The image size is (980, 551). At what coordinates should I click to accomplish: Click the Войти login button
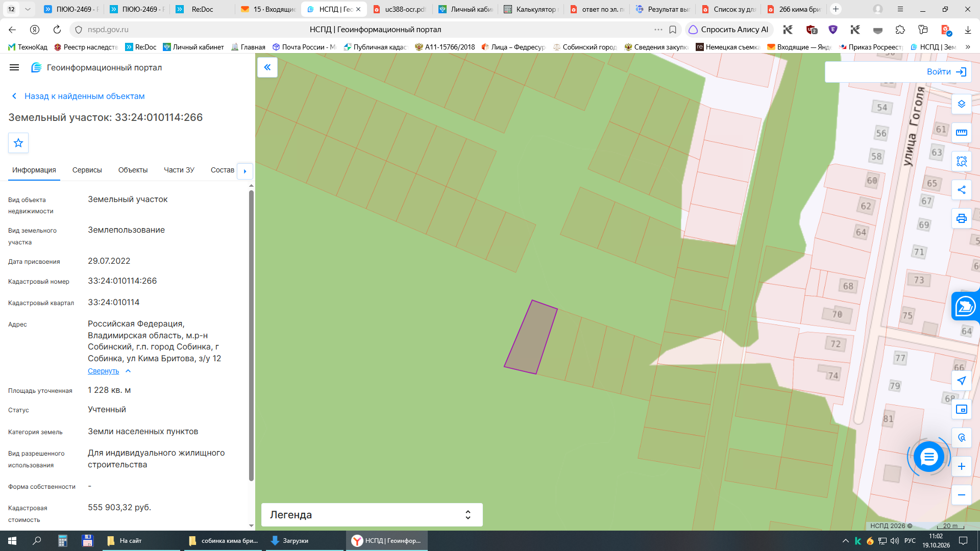[947, 72]
